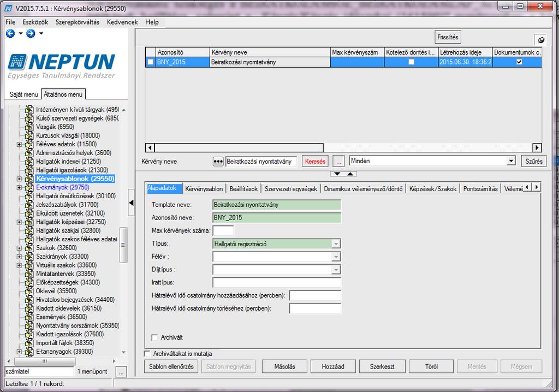Click the blue forward navigation arrow

point(31,33)
